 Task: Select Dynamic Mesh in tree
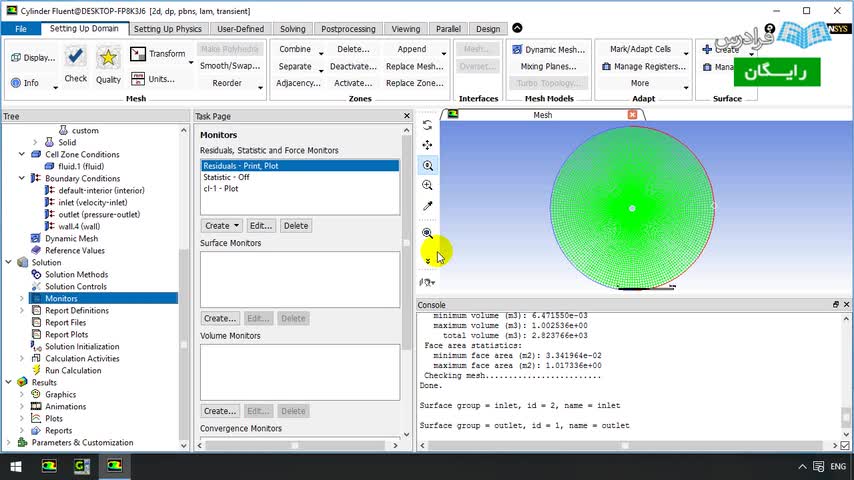pyautogui.click(x=71, y=239)
